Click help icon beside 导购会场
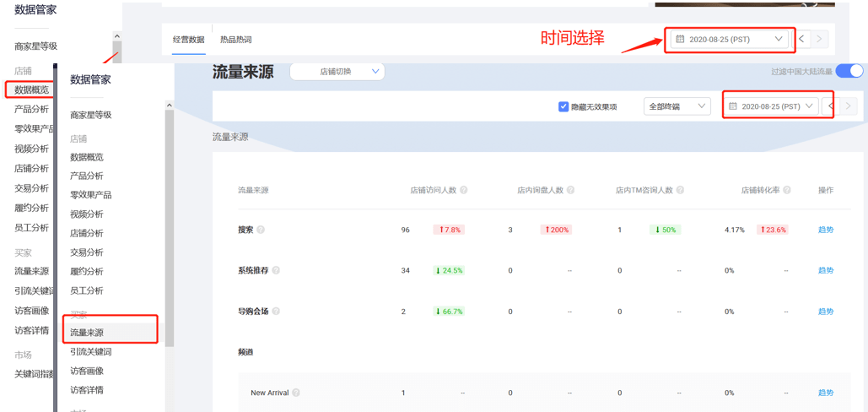The height and width of the screenshot is (412, 868). tap(276, 312)
